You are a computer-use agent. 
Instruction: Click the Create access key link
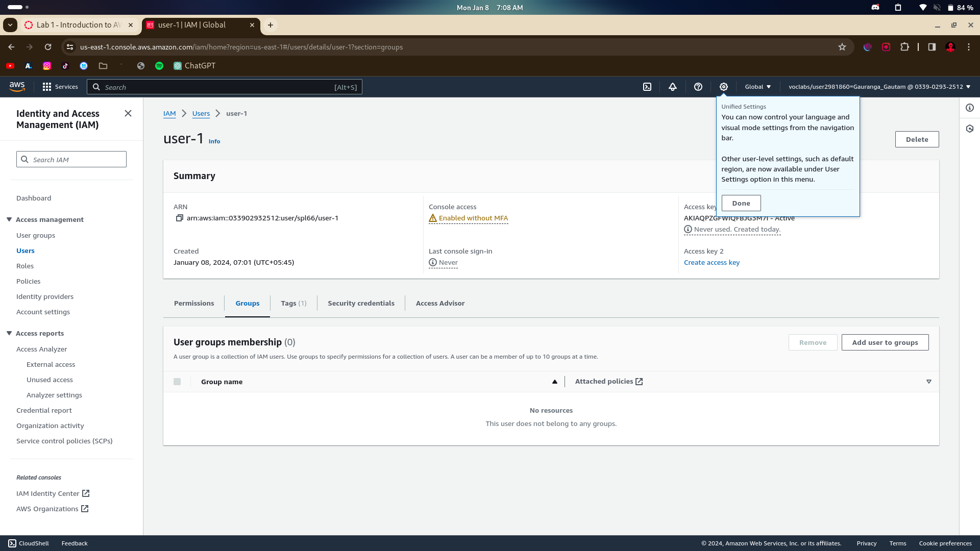point(712,262)
